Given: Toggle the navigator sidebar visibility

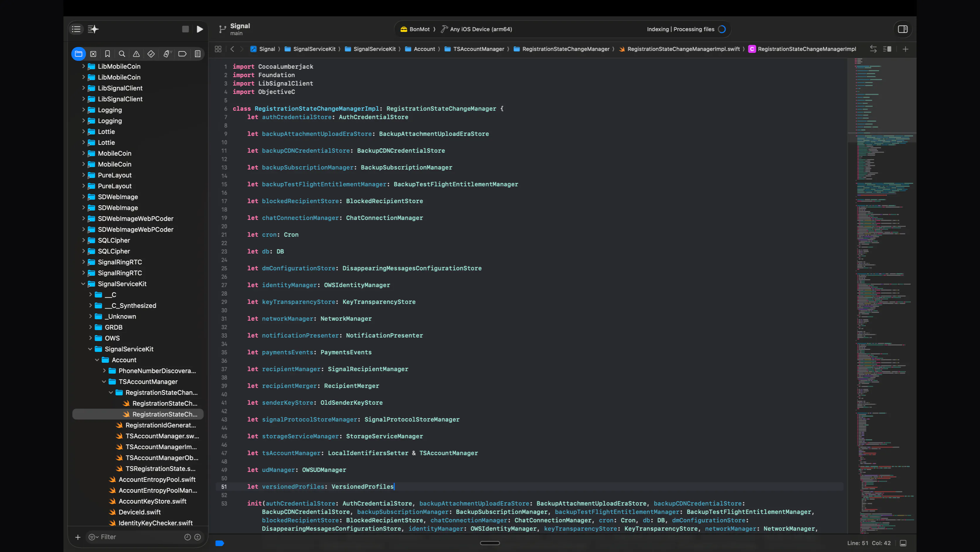Looking at the screenshot, I should click(76, 29).
